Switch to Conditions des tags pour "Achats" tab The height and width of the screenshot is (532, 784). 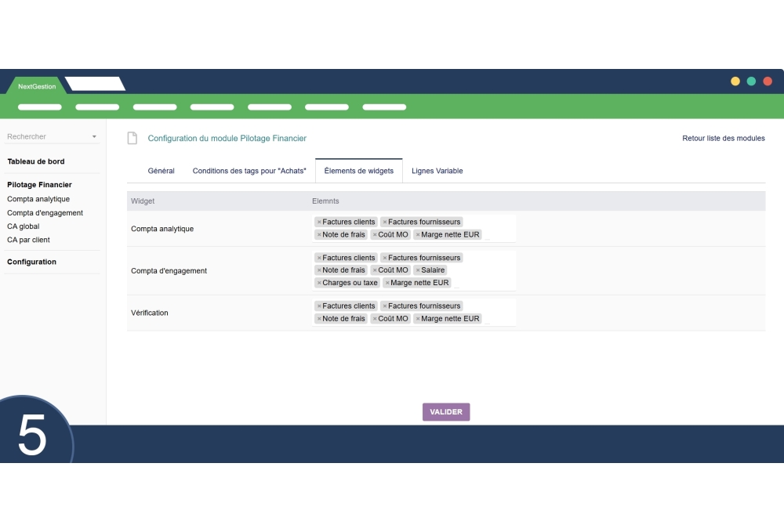pyautogui.click(x=249, y=170)
